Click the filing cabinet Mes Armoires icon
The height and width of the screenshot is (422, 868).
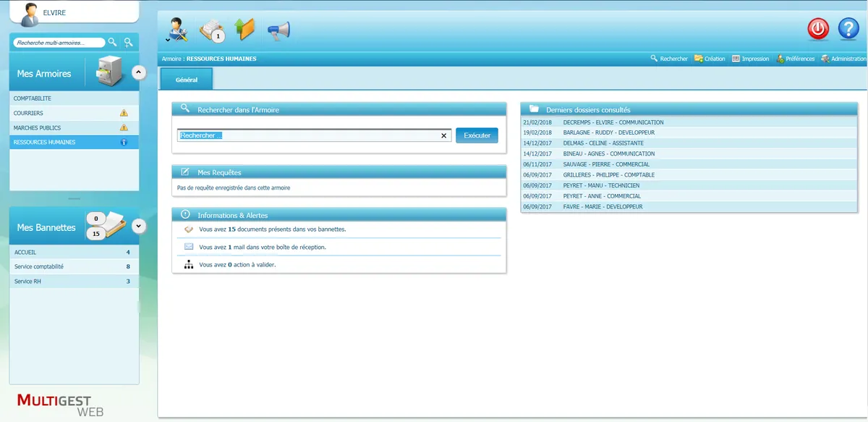tap(110, 71)
